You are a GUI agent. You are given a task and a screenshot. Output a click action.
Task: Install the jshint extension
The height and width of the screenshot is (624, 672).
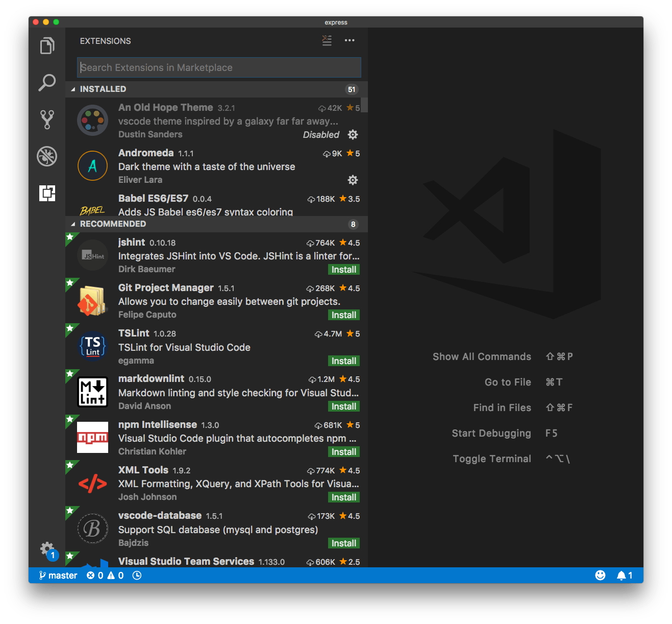click(344, 270)
